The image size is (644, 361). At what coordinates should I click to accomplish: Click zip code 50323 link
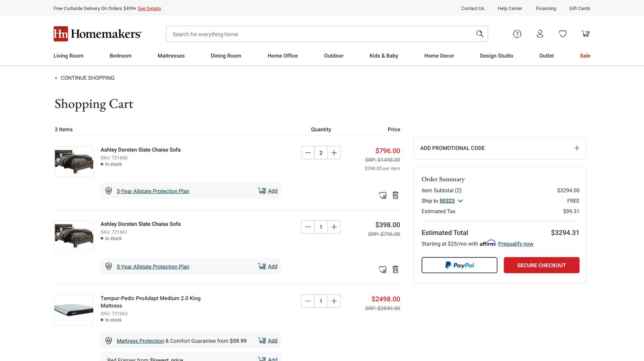(447, 201)
